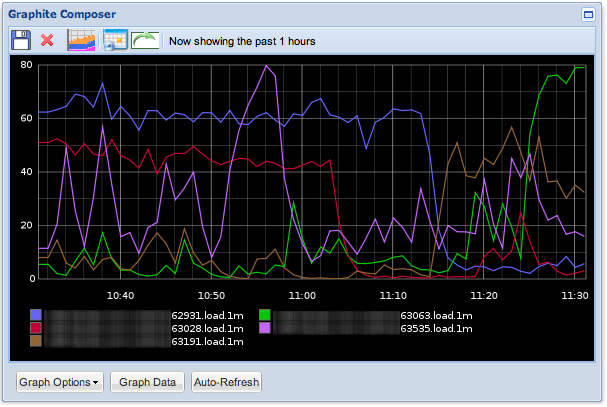
Task: Click the 63191.load.1m legend label
Action: [207, 341]
